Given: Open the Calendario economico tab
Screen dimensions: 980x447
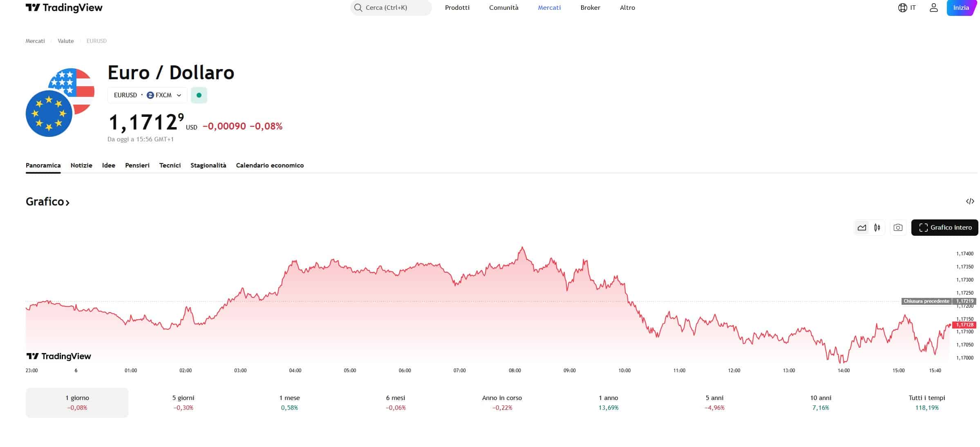Looking at the screenshot, I should [x=270, y=165].
